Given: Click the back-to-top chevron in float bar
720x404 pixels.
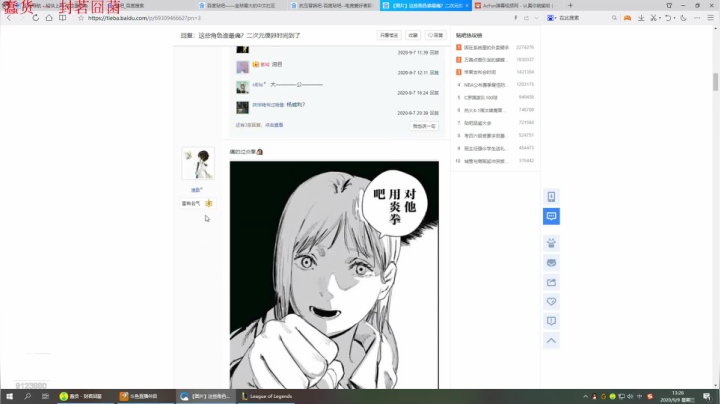Looking at the screenshot, I should (x=551, y=341).
